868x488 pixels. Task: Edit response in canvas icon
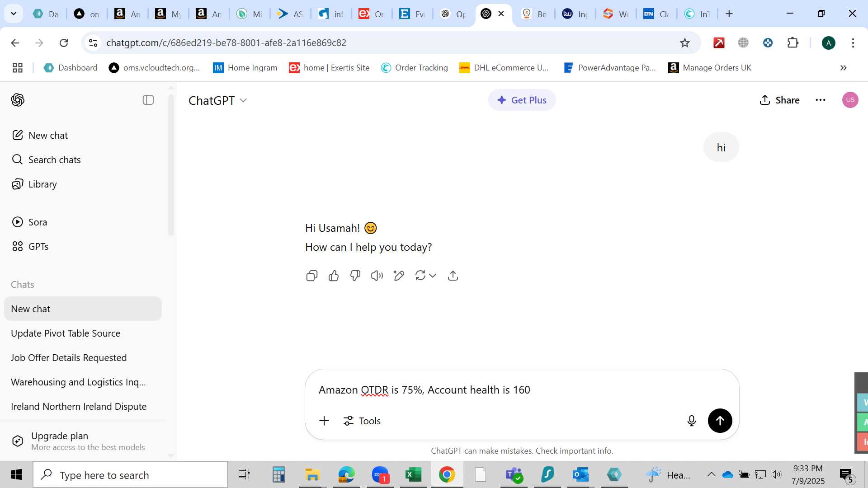pyautogui.click(x=399, y=276)
